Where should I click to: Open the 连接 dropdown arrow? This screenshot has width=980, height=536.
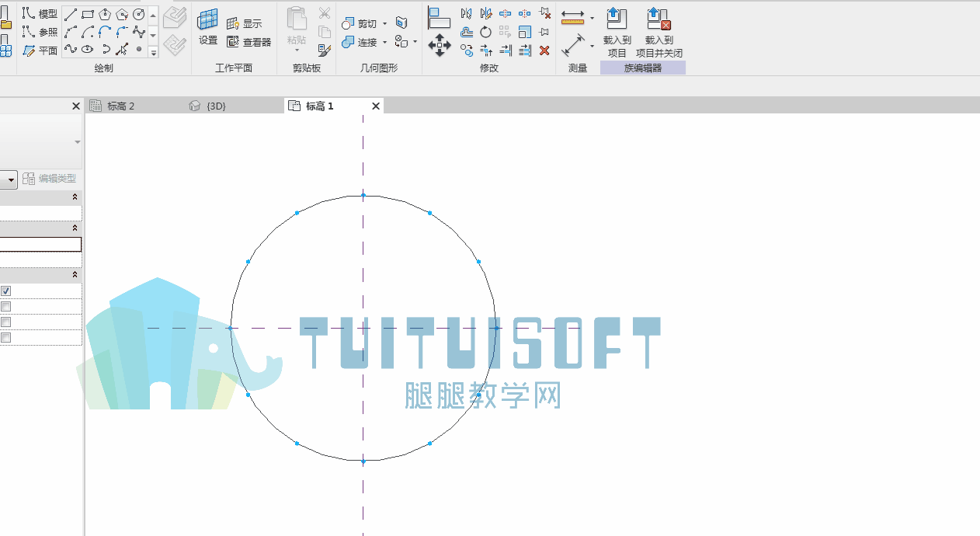tap(384, 43)
